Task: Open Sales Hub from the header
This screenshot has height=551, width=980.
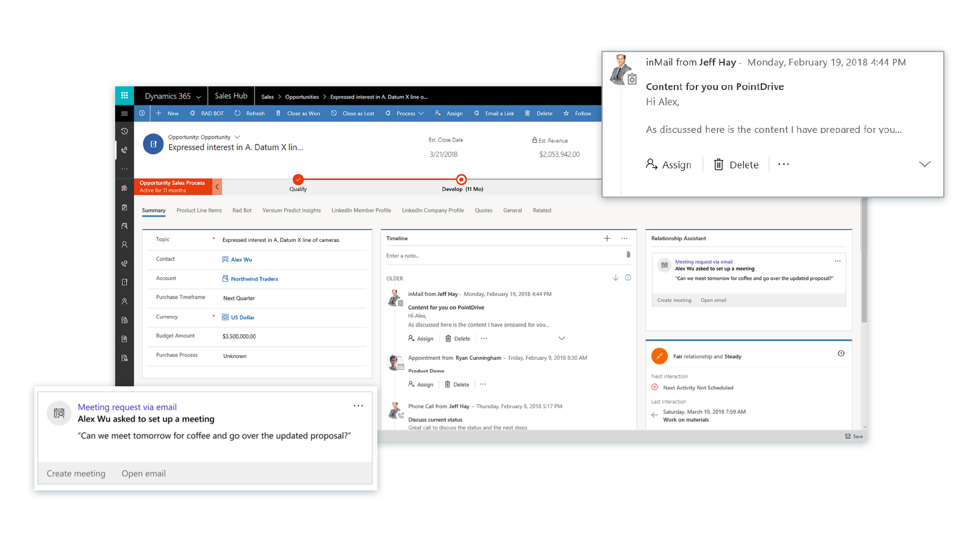Action: click(231, 96)
